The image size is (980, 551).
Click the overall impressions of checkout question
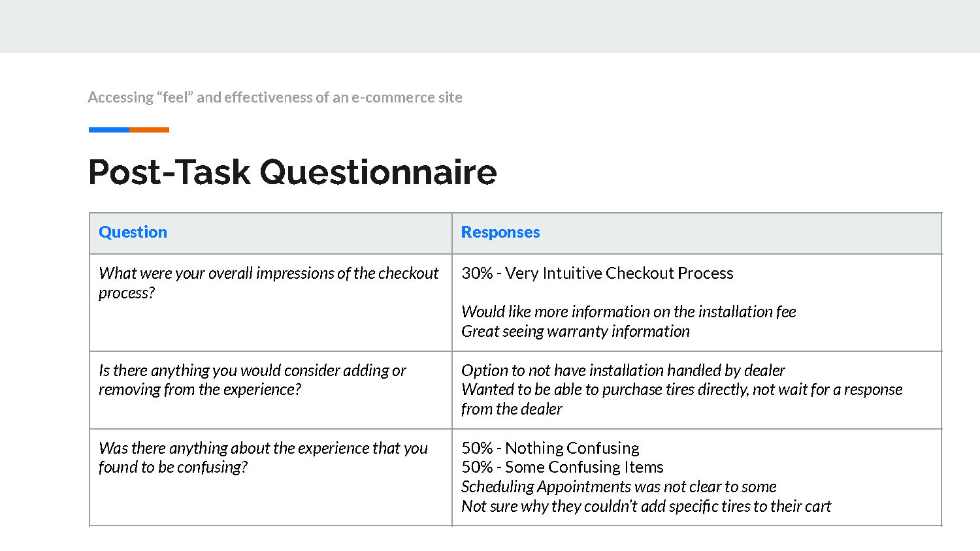pos(269,283)
